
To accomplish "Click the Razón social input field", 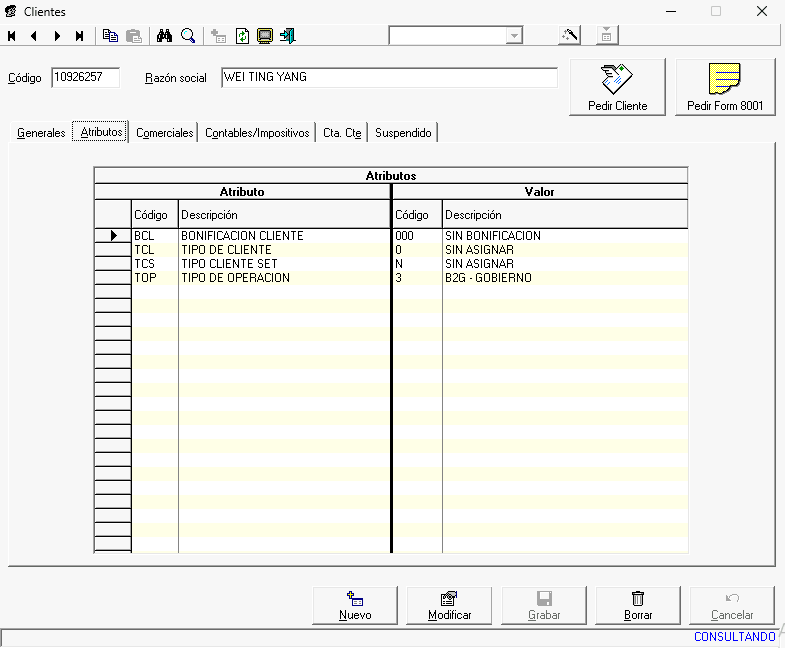I will coord(389,78).
